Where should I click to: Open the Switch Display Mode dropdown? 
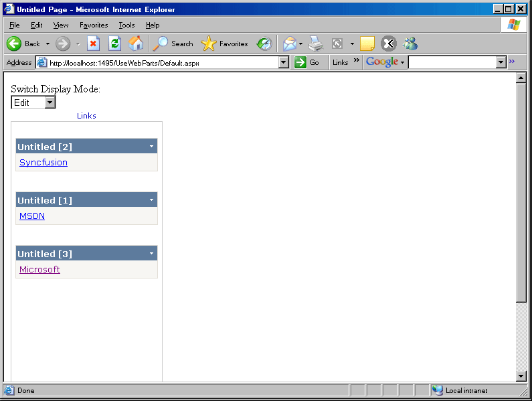click(50, 102)
